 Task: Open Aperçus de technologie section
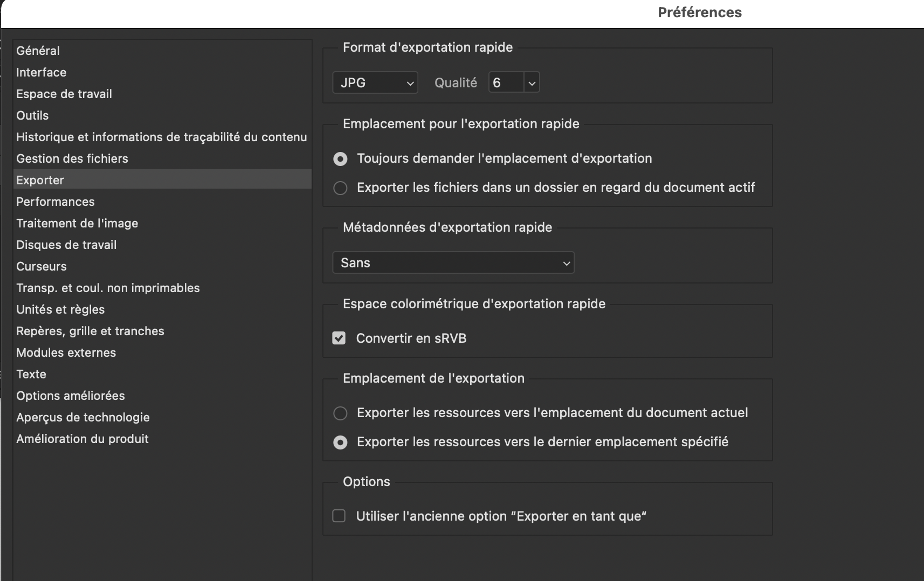click(x=83, y=417)
